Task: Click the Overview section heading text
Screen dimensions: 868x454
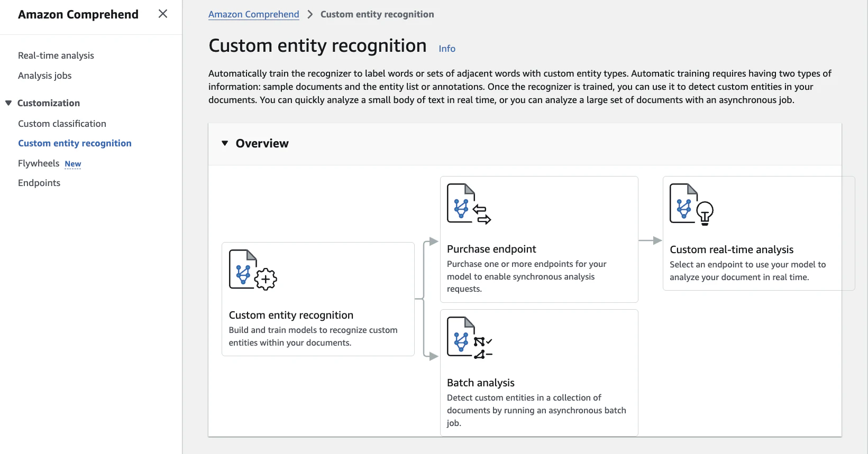Action: [x=262, y=143]
